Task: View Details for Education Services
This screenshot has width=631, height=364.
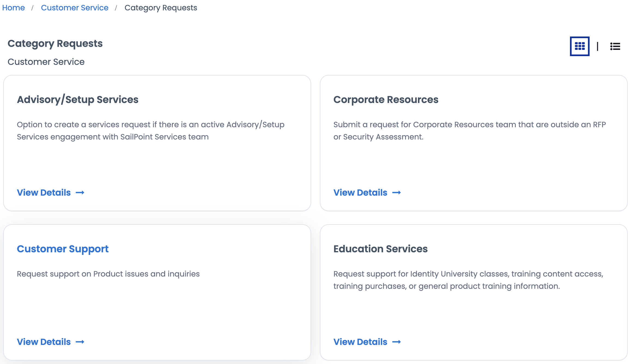Action: (360, 342)
